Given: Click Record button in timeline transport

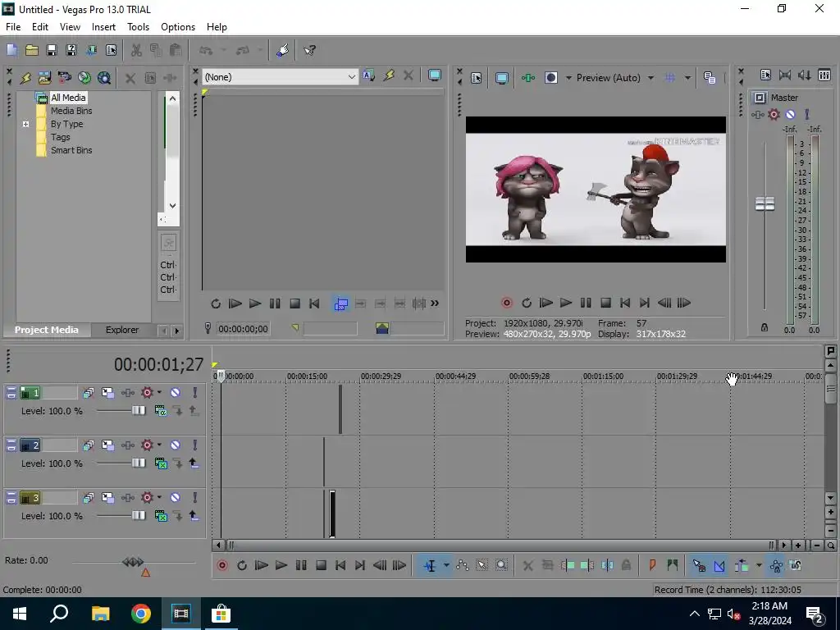Looking at the screenshot, I should tap(222, 566).
